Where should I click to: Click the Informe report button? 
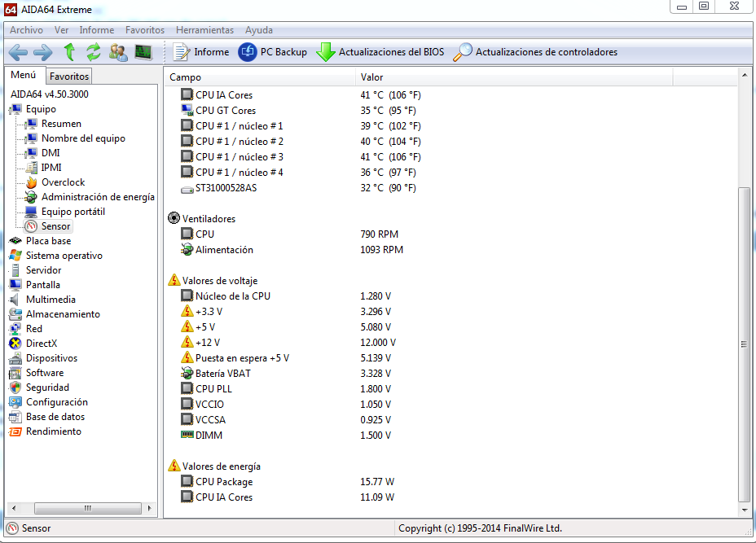(x=201, y=52)
